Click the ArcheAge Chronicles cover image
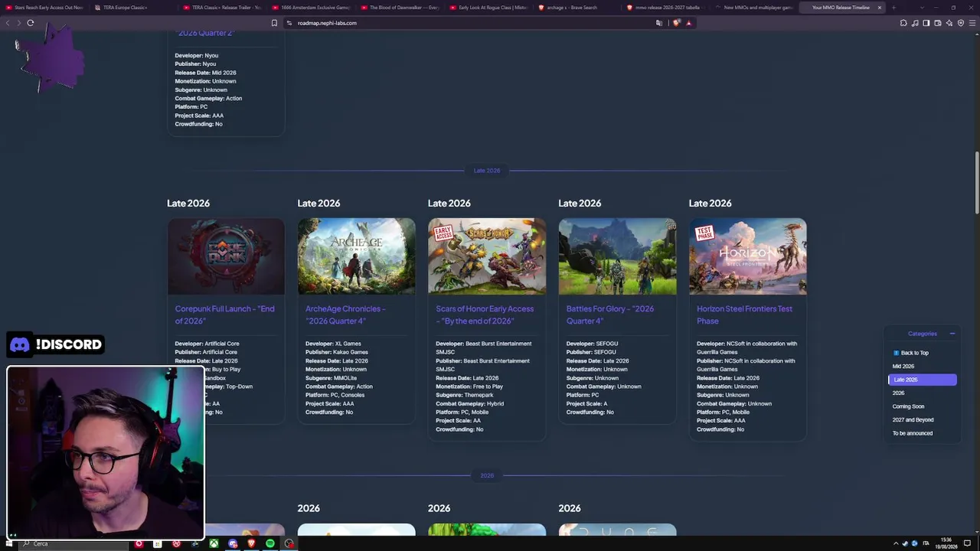Viewport: 980px width, 551px height. pyautogui.click(x=357, y=256)
